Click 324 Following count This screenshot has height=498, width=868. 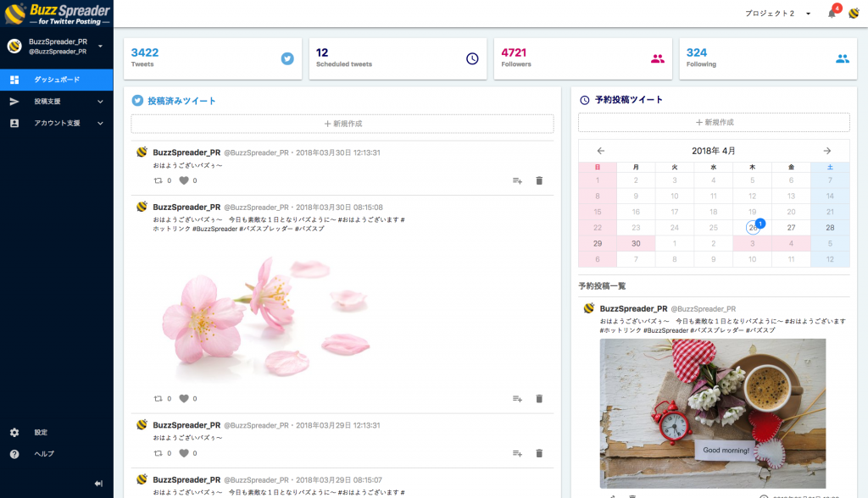697,53
